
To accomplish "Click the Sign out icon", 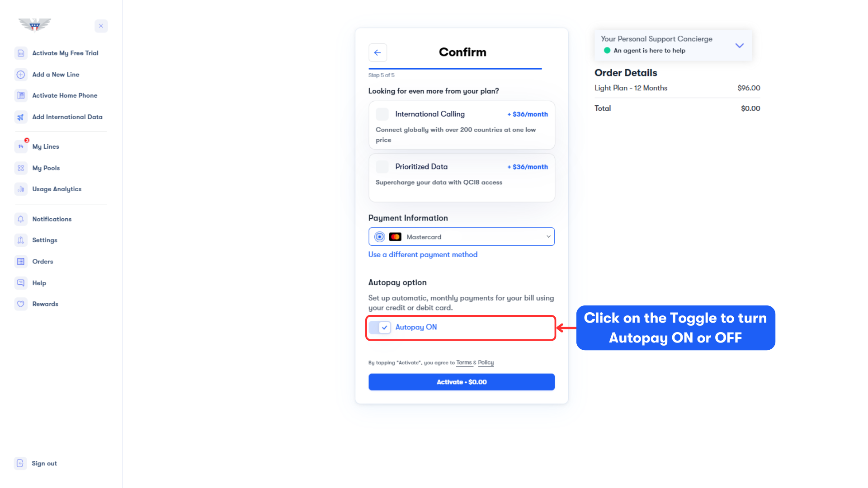I will (x=20, y=463).
